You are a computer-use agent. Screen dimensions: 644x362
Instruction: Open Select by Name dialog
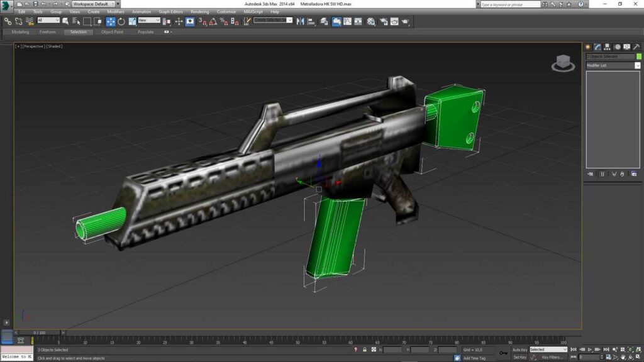point(75,20)
